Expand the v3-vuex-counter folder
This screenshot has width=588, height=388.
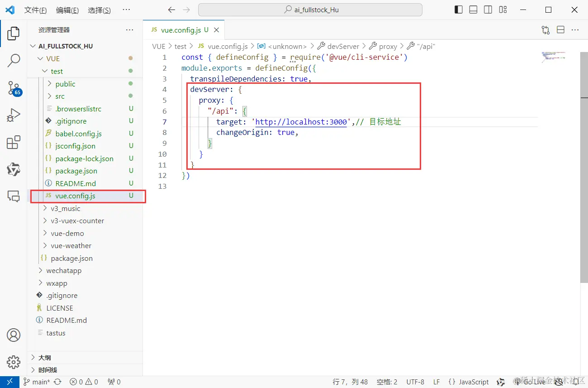85,221
